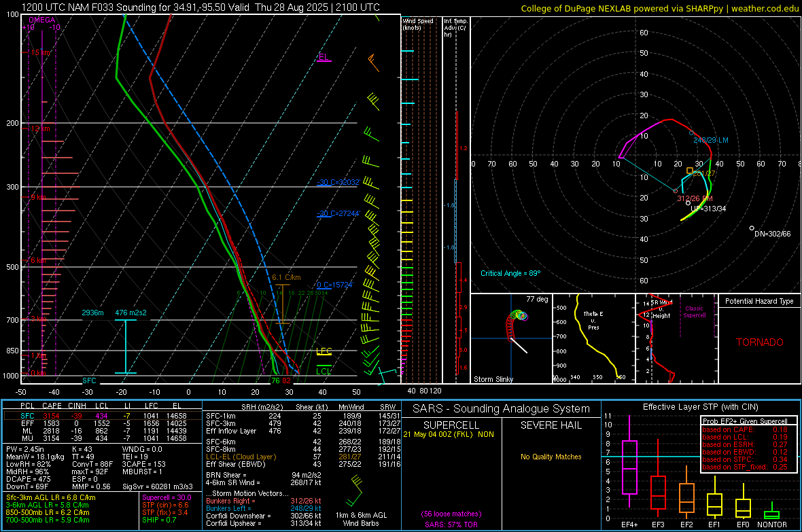
Task: Click the surface temperature value '82'
Action: point(286,380)
